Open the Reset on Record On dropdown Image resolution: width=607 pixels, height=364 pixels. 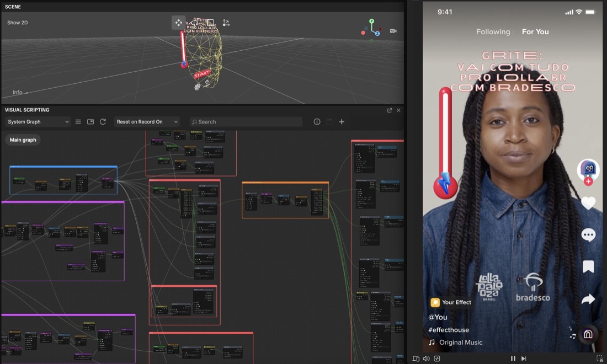147,122
